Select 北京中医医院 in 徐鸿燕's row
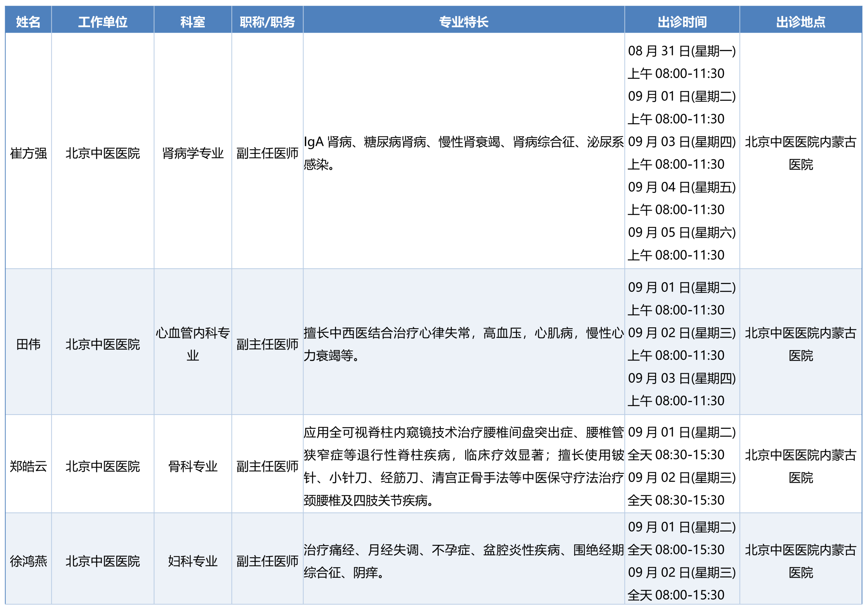This screenshot has width=868, height=614. click(x=103, y=561)
